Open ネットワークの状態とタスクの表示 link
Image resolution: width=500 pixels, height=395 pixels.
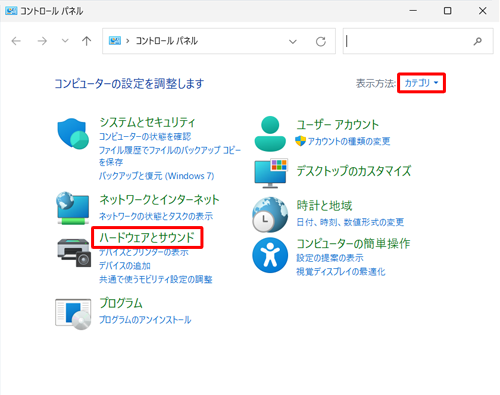(156, 216)
